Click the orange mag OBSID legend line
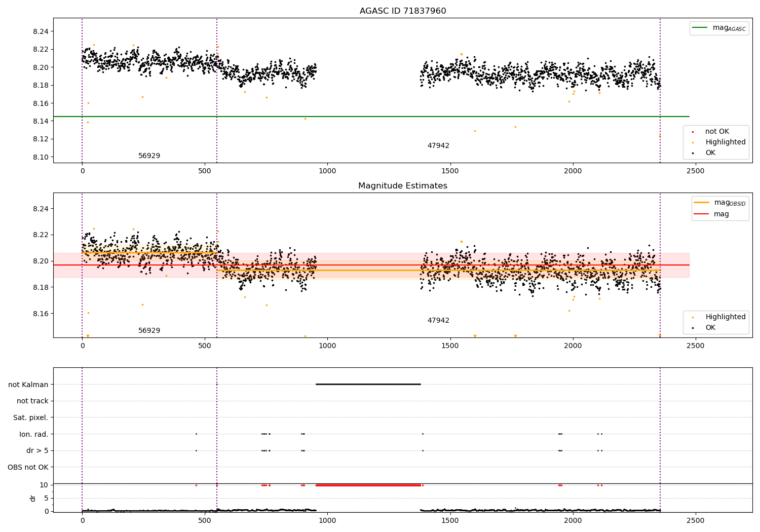This screenshot has height=532, width=760. click(702, 203)
